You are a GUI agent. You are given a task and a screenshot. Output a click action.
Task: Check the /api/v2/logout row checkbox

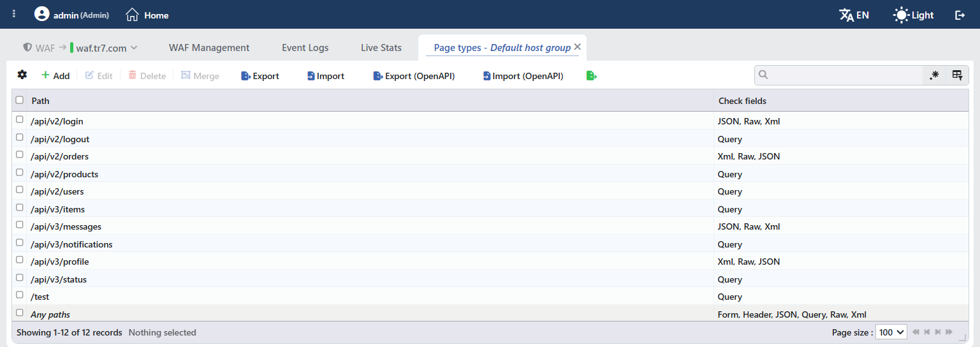(x=20, y=138)
